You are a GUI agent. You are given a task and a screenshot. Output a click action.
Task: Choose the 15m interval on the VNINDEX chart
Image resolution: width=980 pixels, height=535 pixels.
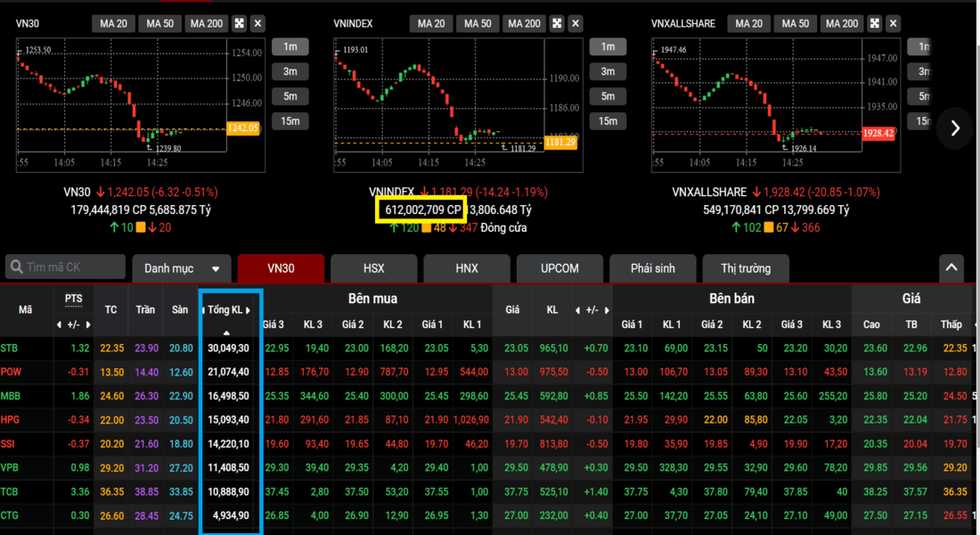click(x=607, y=121)
